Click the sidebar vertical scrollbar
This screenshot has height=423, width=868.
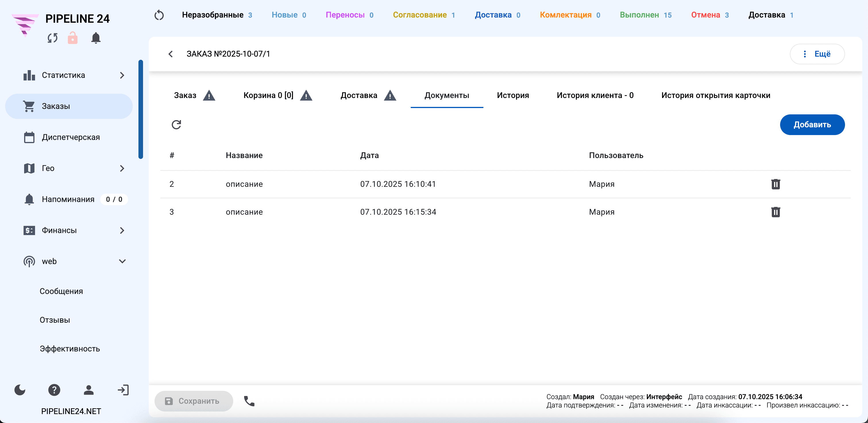click(x=140, y=109)
